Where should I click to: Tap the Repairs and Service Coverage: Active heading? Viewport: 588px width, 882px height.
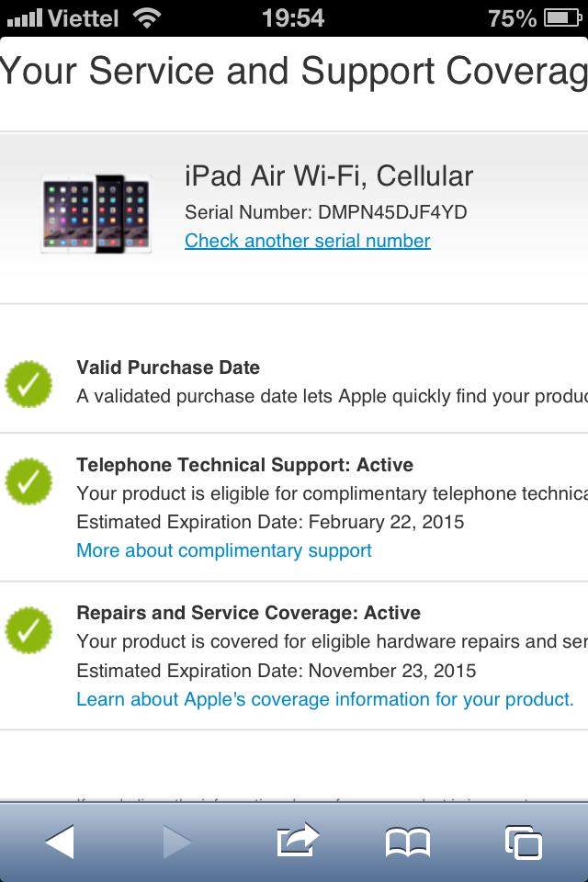coord(249,613)
